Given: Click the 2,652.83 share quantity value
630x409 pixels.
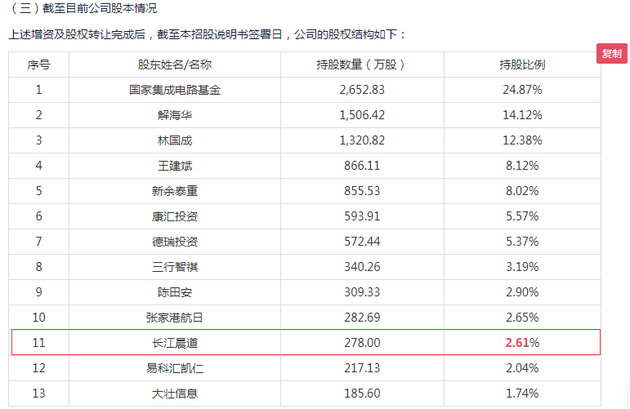Looking at the screenshot, I should point(349,90).
